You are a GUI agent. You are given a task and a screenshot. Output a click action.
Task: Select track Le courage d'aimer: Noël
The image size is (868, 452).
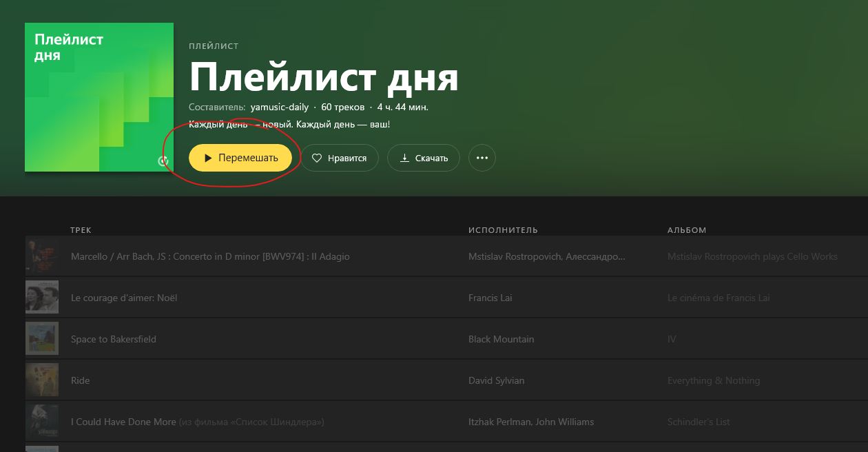[x=124, y=298]
